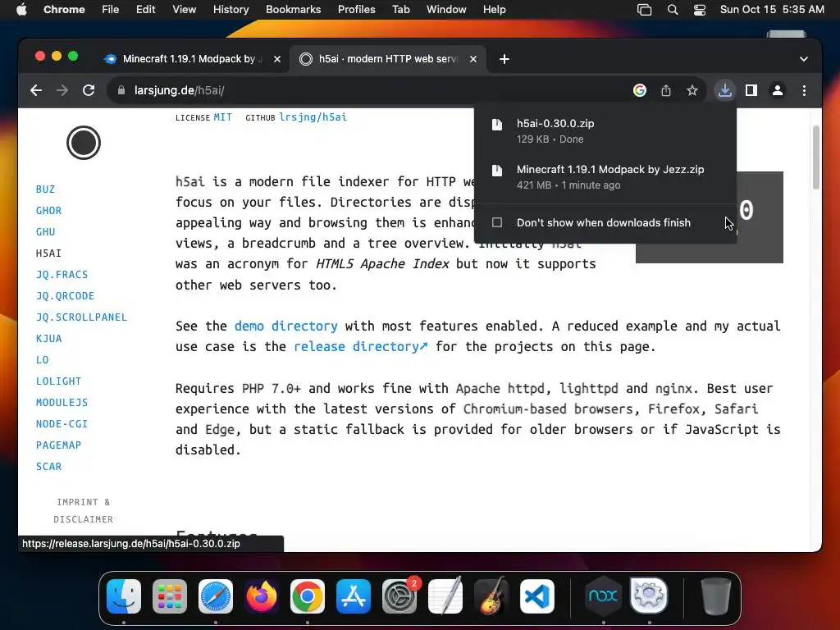The width and height of the screenshot is (840, 630).
Task: Open System Settings with badge in Dock
Action: 399,596
